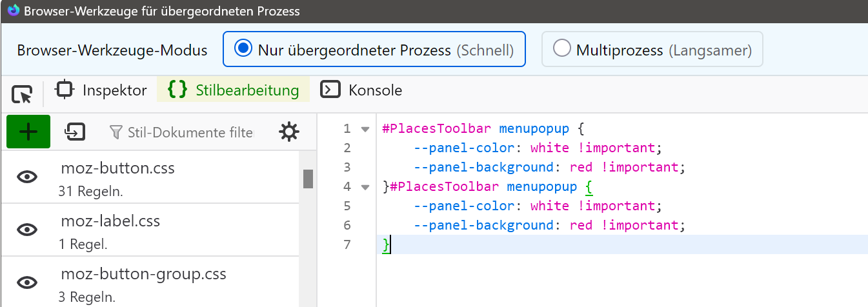Open the moz-button-group.css style sheet
868x307 pixels.
pyautogui.click(x=143, y=274)
